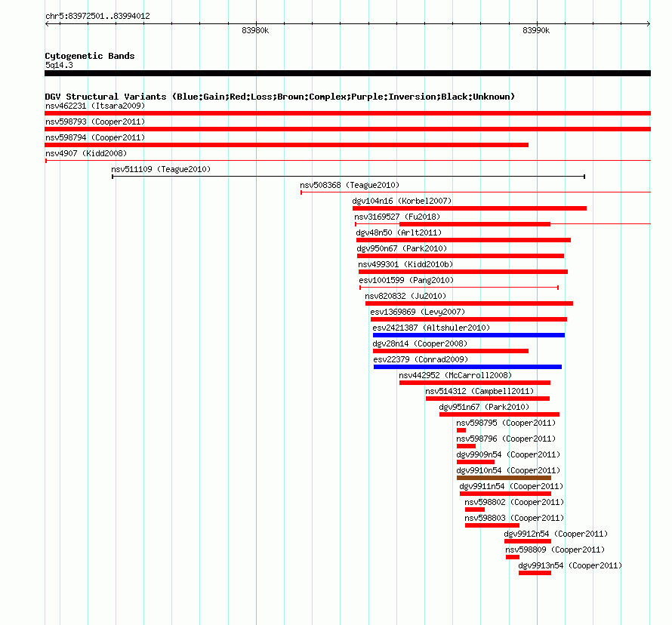Click the nsv442952 (McCarroll2008) label
The width and height of the screenshot is (672, 625).
click(455, 375)
